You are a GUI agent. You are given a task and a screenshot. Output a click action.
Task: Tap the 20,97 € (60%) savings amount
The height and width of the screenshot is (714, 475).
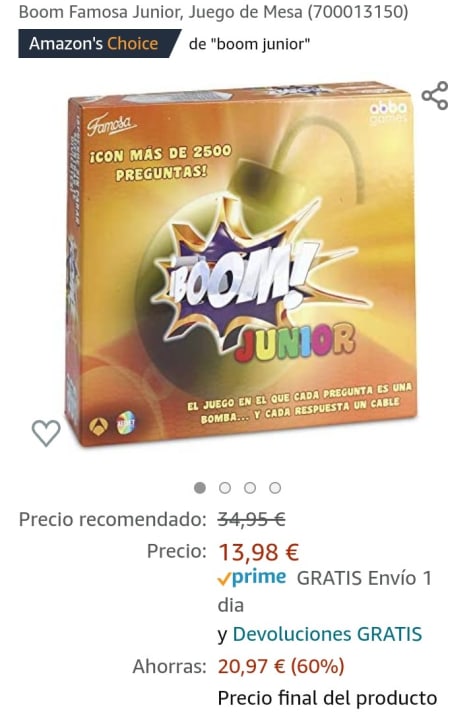pos(281,667)
